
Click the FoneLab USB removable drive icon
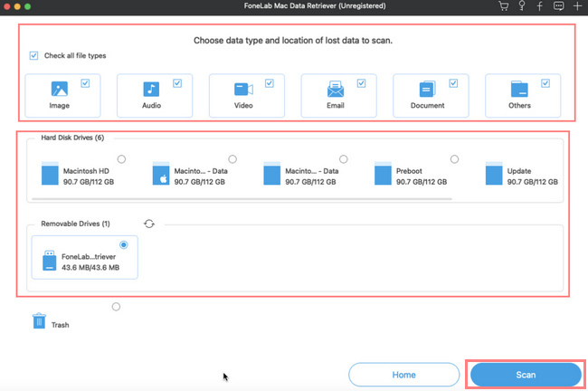coord(50,261)
